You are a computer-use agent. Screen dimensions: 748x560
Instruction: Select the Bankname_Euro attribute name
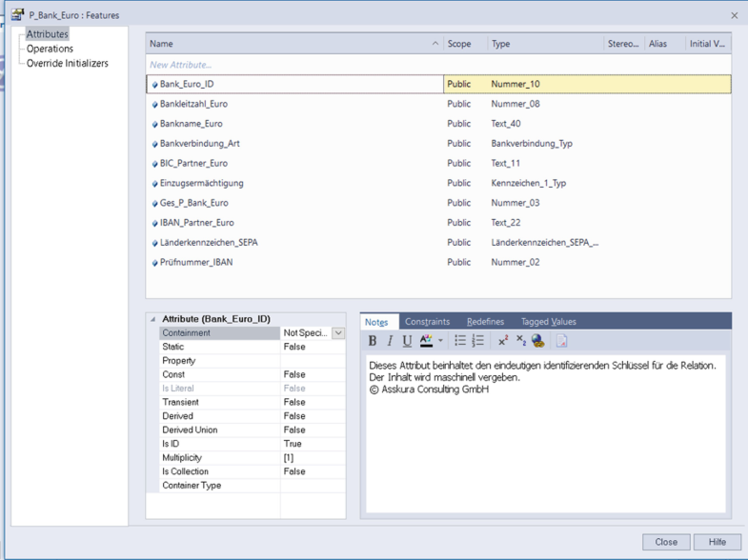coord(191,124)
